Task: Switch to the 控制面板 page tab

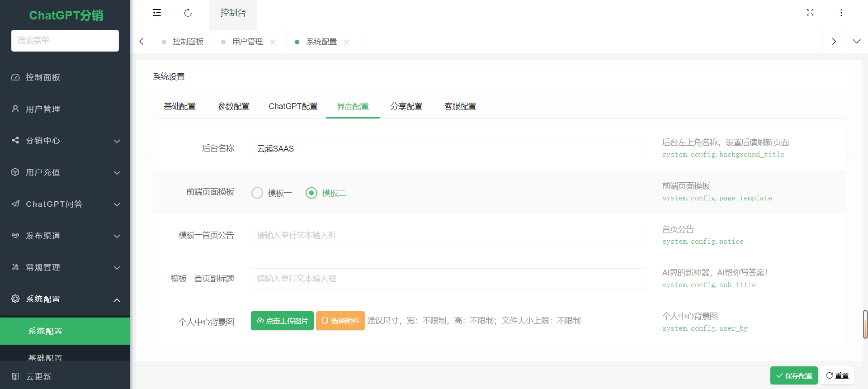Action: click(183, 42)
